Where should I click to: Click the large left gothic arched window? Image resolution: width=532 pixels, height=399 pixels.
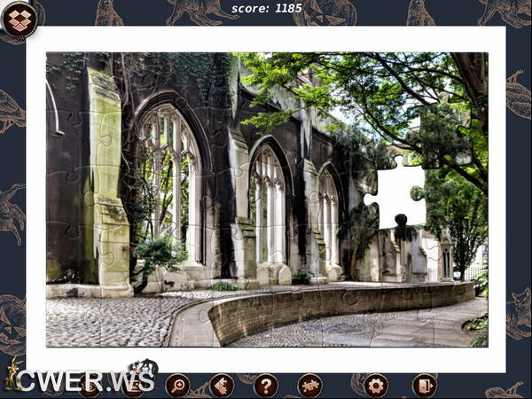tap(168, 177)
